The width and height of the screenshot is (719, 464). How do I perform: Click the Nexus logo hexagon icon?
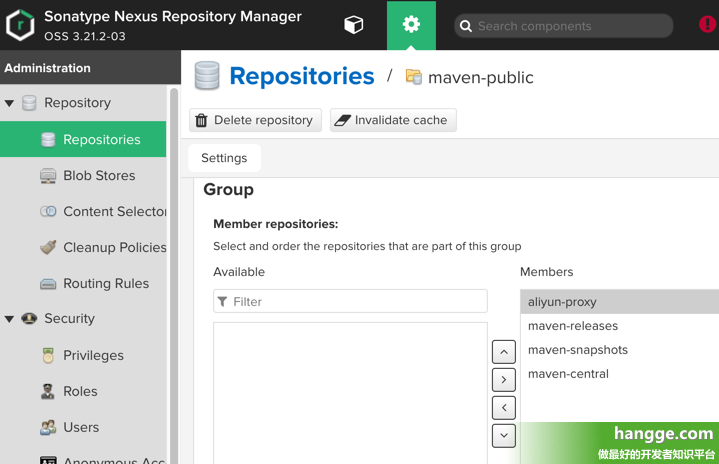click(x=20, y=25)
